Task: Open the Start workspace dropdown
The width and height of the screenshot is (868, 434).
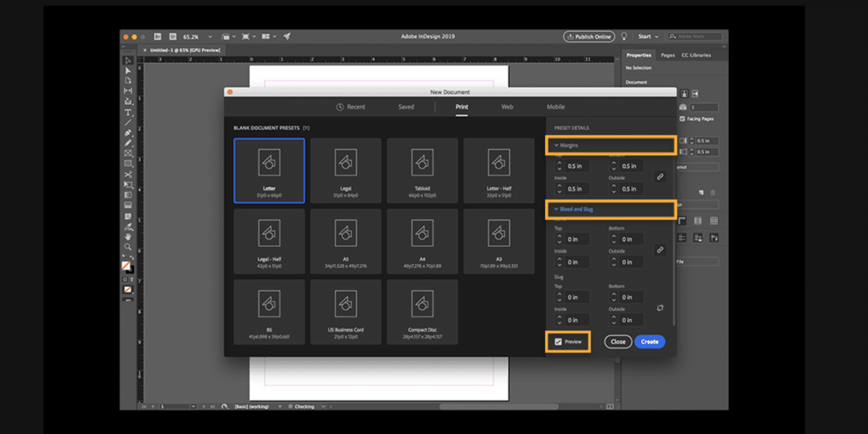Action: click(x=648, y=36)
